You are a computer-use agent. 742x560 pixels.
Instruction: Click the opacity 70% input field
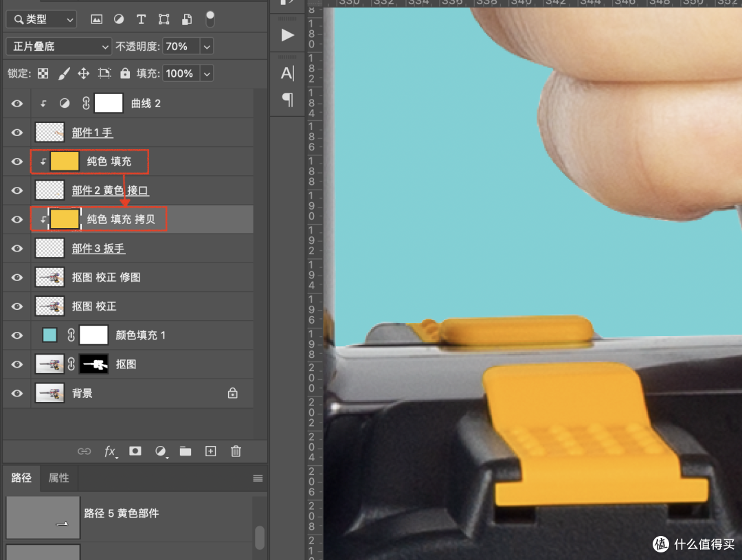click(x=181, y=47)
